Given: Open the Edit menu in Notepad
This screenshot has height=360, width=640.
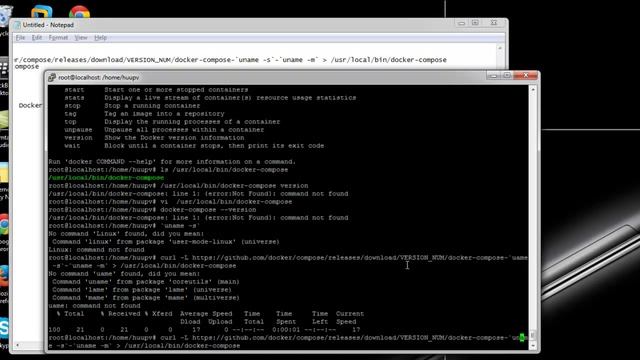Looking at the screenshot, I should pyautogui.click(x=37, y=38).
